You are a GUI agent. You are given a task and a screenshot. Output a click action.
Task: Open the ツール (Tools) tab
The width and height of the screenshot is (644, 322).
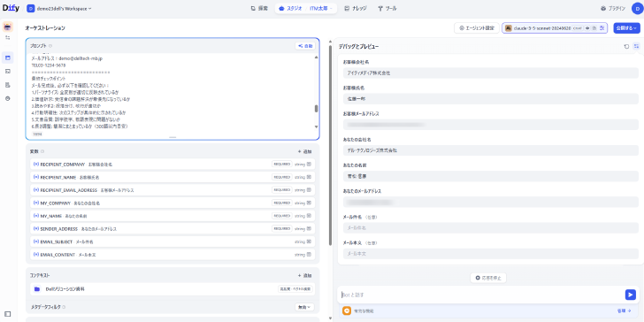click(x=387, y=8)
